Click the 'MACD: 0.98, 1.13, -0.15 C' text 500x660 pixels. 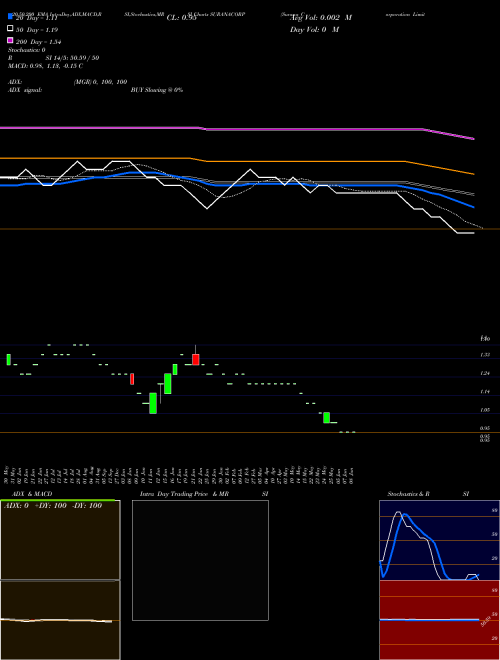45,66
